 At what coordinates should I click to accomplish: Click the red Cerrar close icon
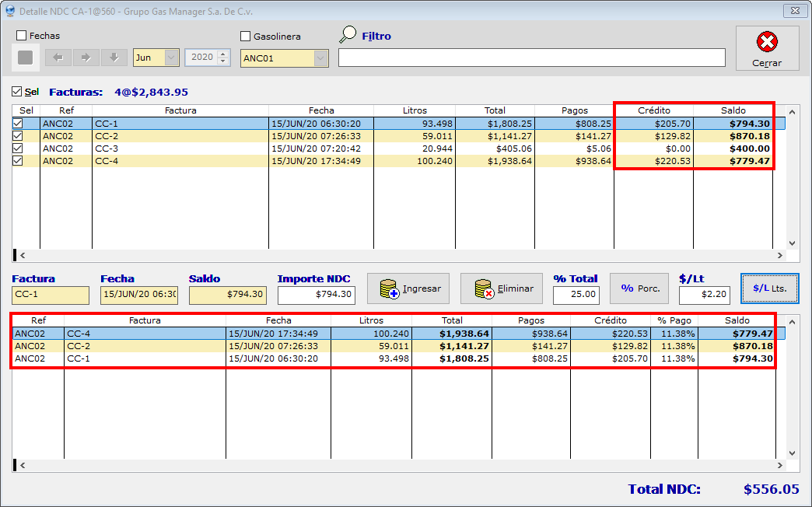point(767,42)
